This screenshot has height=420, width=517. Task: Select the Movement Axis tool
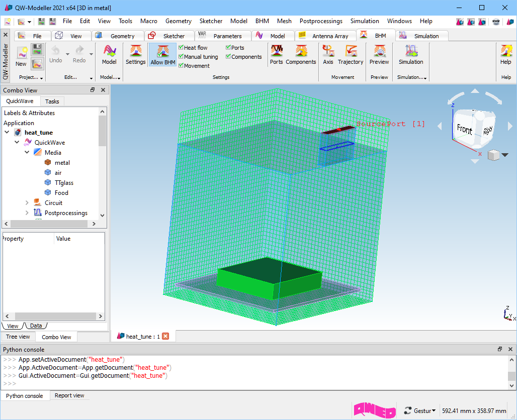(328, 55)
